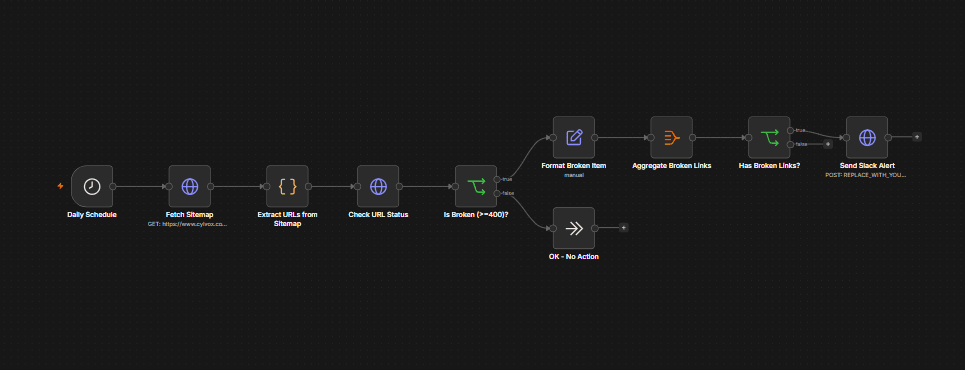Click the Has Broken Links? input connector
The height and width of the screenshot is (370, 965).
tap(748, 137)
